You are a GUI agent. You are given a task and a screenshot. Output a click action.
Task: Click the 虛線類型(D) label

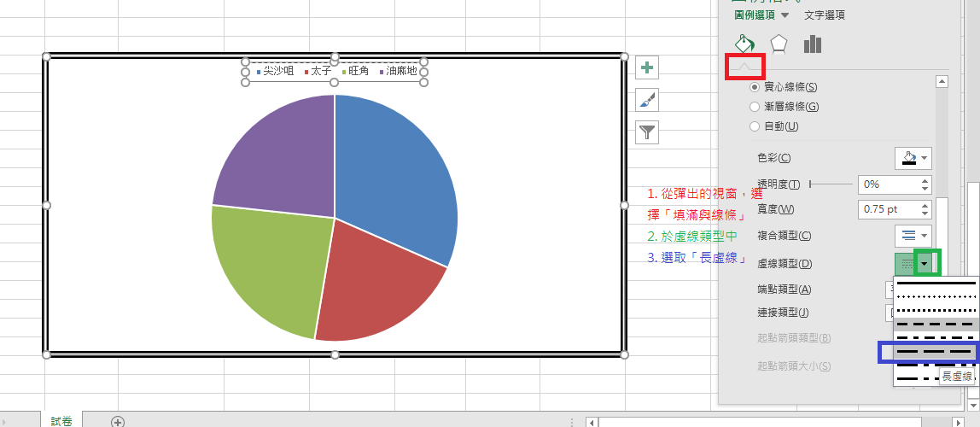coord(784,264)
